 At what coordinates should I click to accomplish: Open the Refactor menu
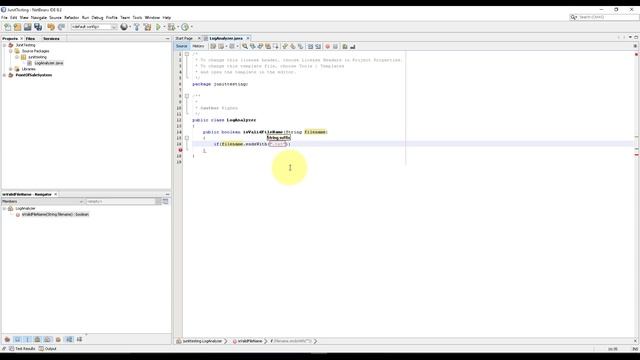(x=71, y=18)
